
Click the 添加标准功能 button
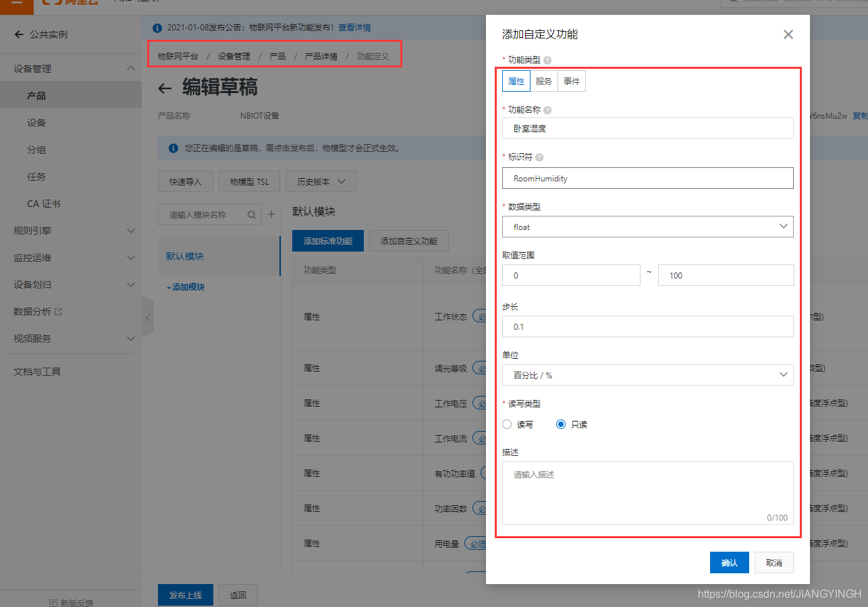(328, 241)
